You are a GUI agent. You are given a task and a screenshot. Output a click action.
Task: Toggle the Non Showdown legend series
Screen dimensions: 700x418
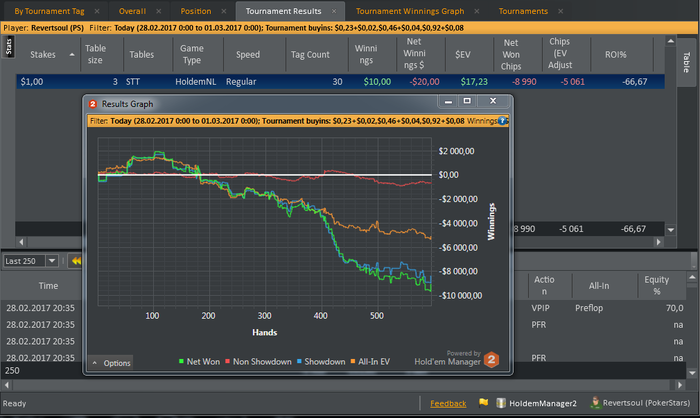click(258, 362)
